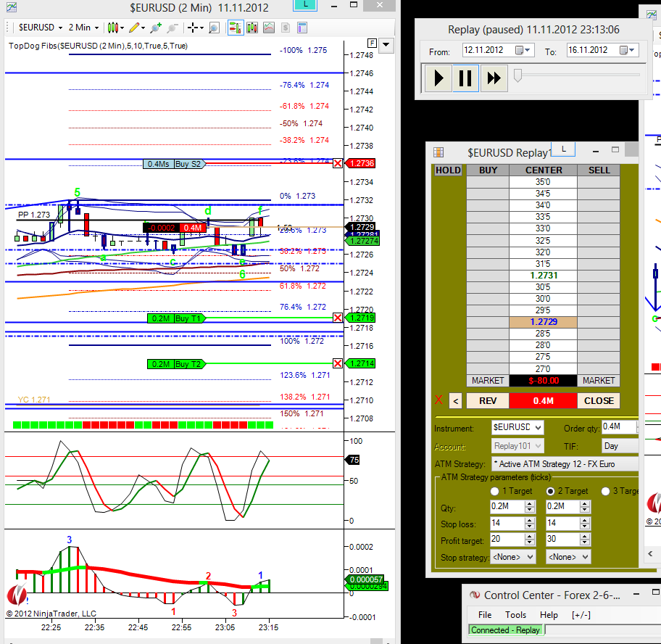This screenshot has width=661, height=644.
Task: Adjust the replay speed slider
Action: point(517,75)
